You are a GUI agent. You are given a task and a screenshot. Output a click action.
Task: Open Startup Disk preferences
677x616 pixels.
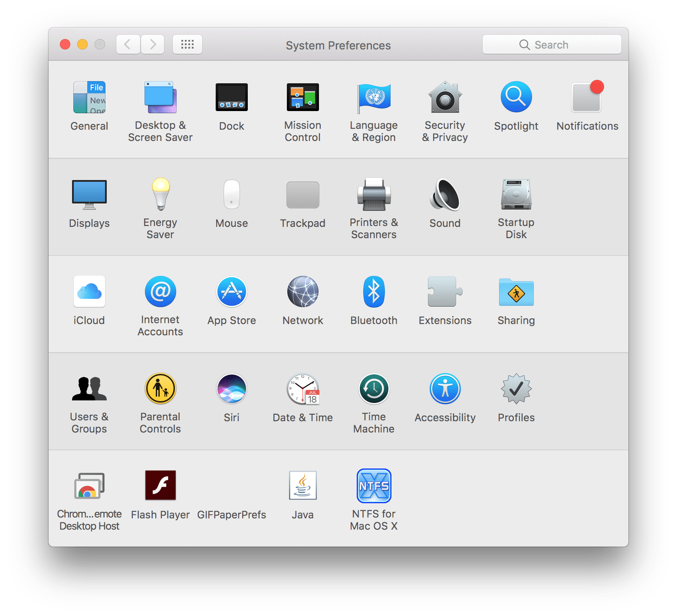pos(516,194)
